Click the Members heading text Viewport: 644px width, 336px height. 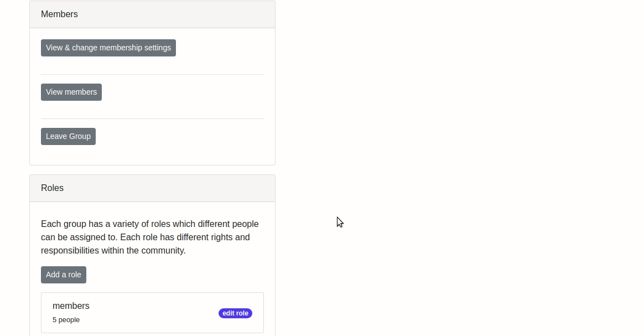[x=60, y=14]
